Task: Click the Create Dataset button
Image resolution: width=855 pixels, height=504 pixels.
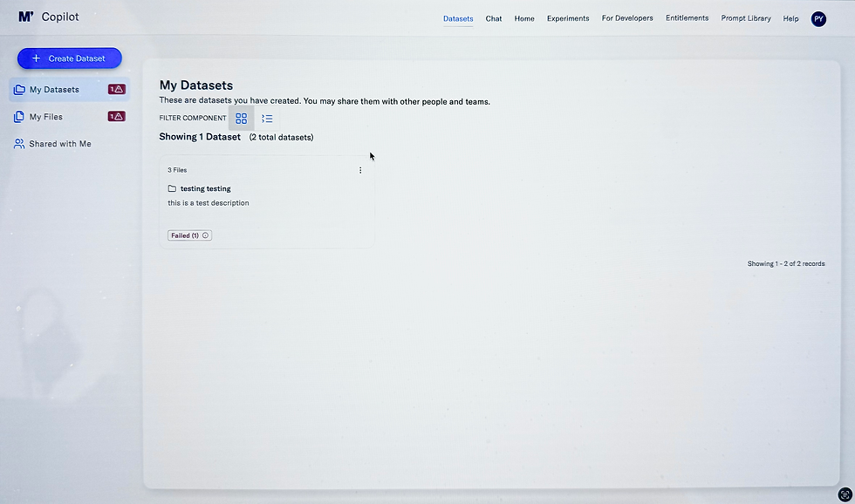Action: pos(69,58)
